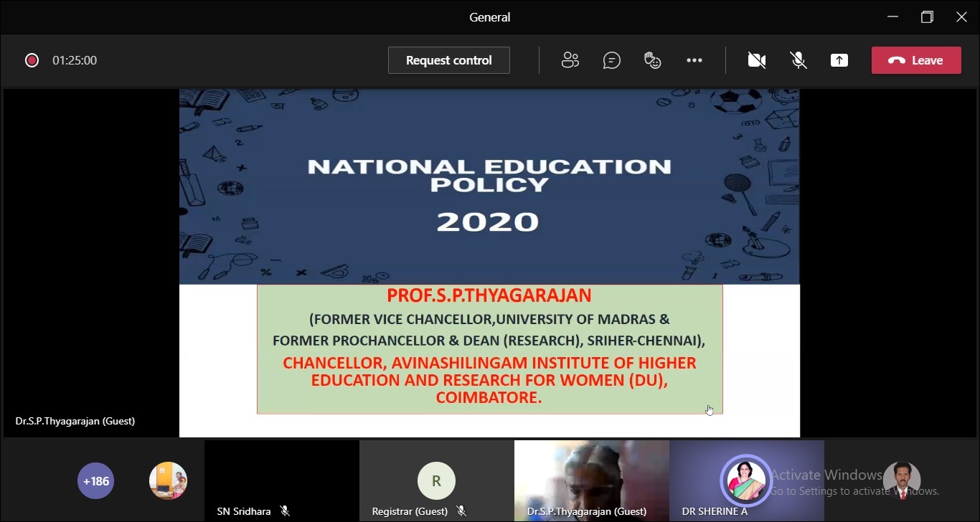Select Dr.S.P.Thyagarajan (Guest) video tile
The width and height of the screenshot is (980, 522).
[x=592, y=480]
